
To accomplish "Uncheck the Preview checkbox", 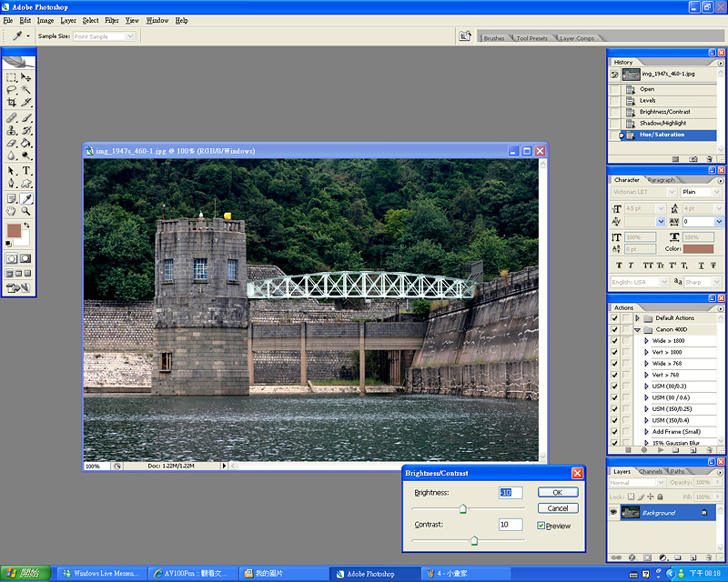I will point(541,526).
